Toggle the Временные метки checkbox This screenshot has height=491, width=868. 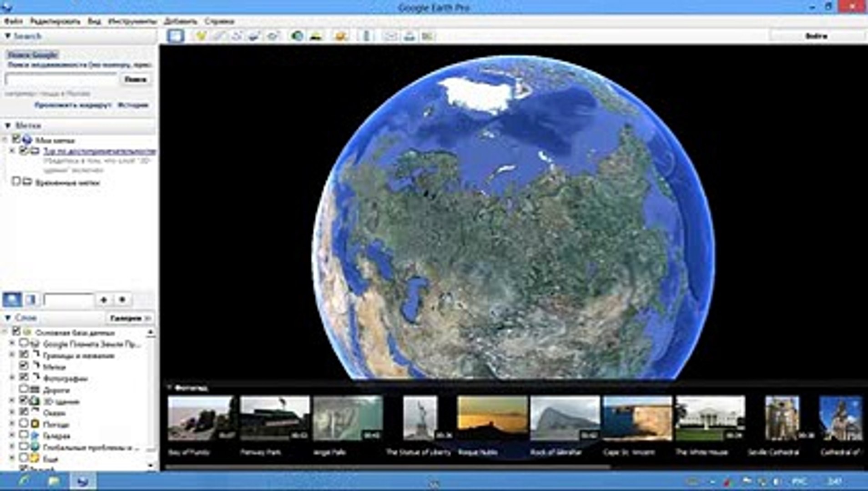(16, 182)
